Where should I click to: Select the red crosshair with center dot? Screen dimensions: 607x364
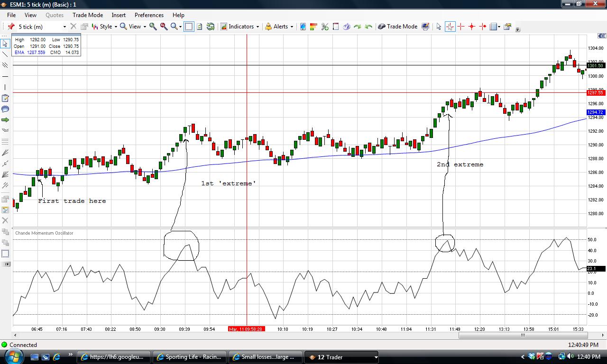click(472, 27)
